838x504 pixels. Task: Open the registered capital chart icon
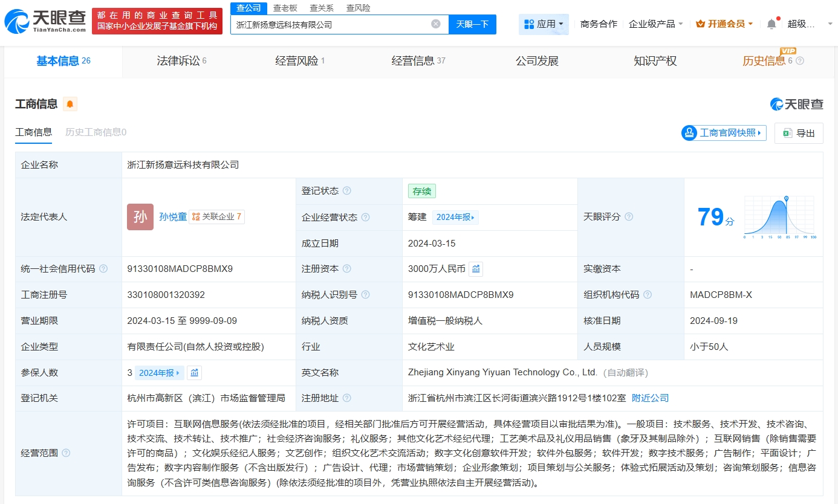pyautogui.click(x=476, y=269)
